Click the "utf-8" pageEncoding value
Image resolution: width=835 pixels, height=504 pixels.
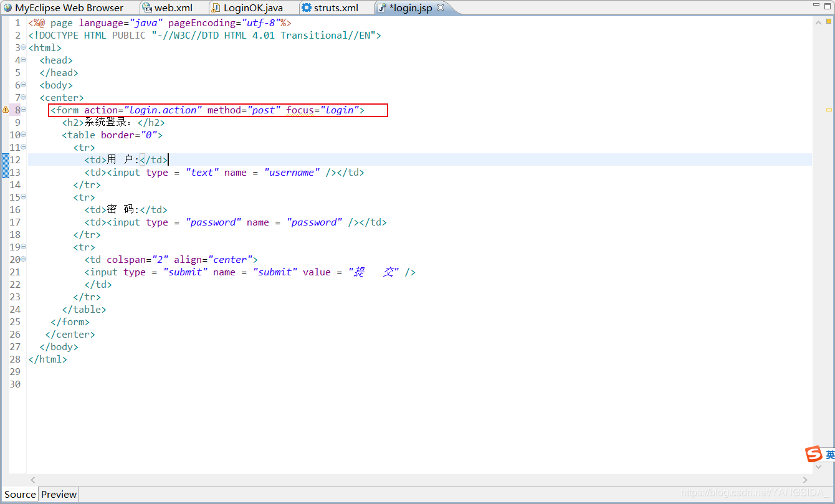tap(260, 23)
